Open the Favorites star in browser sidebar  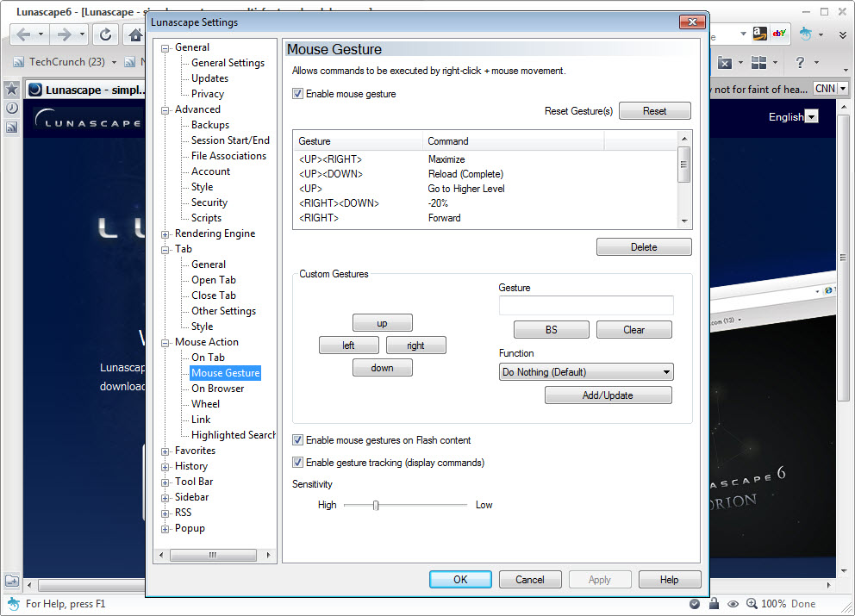pyautogui.click(x=12, y=89)
